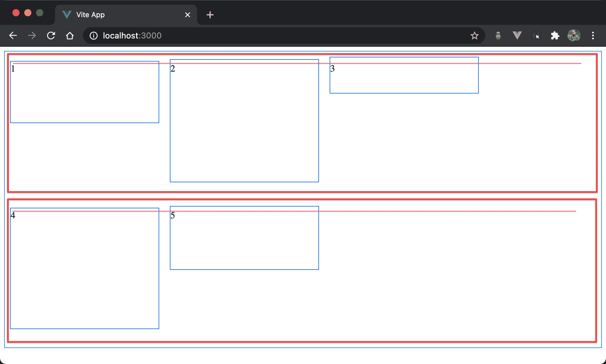Open the user profile avatar
Image resolution: width=606 pixels, height=364 pixels.
[x=574, y=36]
